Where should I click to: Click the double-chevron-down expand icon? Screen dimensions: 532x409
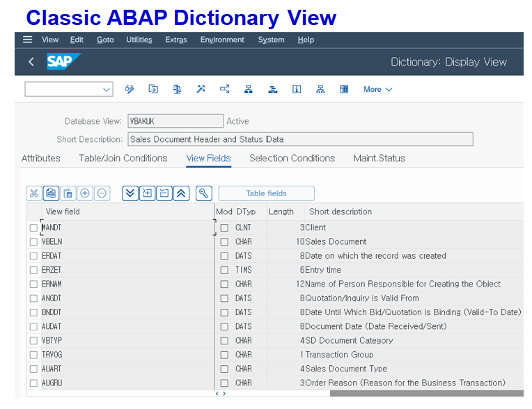130,193
